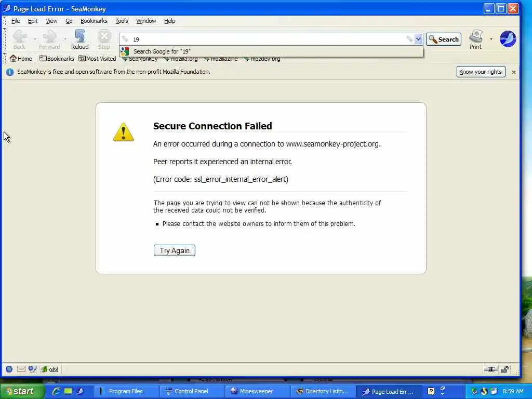Click the help question mark in the taskbar

coord(431,391)
